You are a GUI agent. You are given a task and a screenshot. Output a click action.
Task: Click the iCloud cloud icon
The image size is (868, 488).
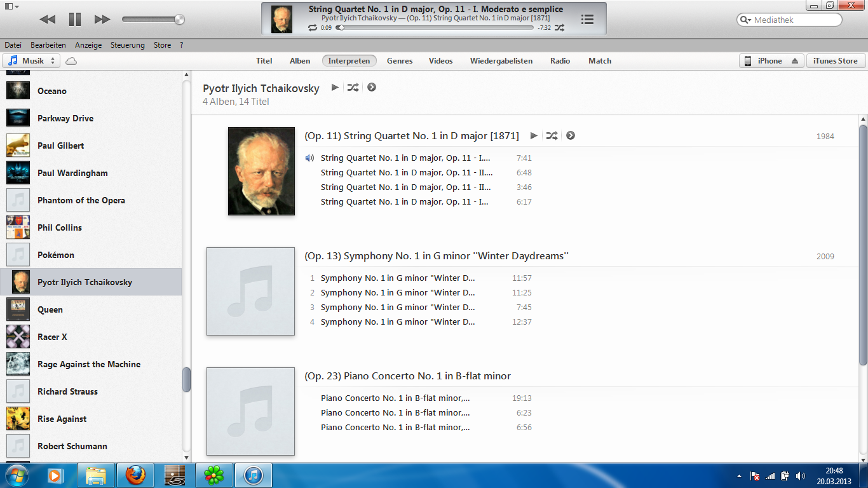(x=71, y=61)
